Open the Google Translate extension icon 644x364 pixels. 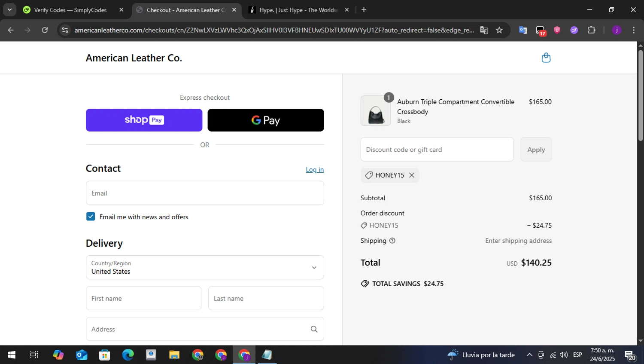pos(522,30)
